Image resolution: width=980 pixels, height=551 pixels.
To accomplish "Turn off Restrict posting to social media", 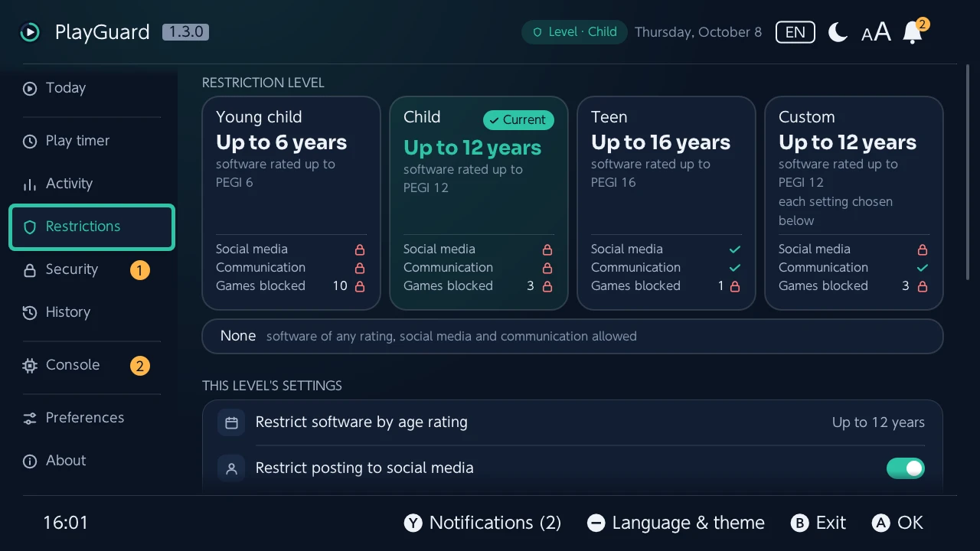I will click(x=906, y=468).
